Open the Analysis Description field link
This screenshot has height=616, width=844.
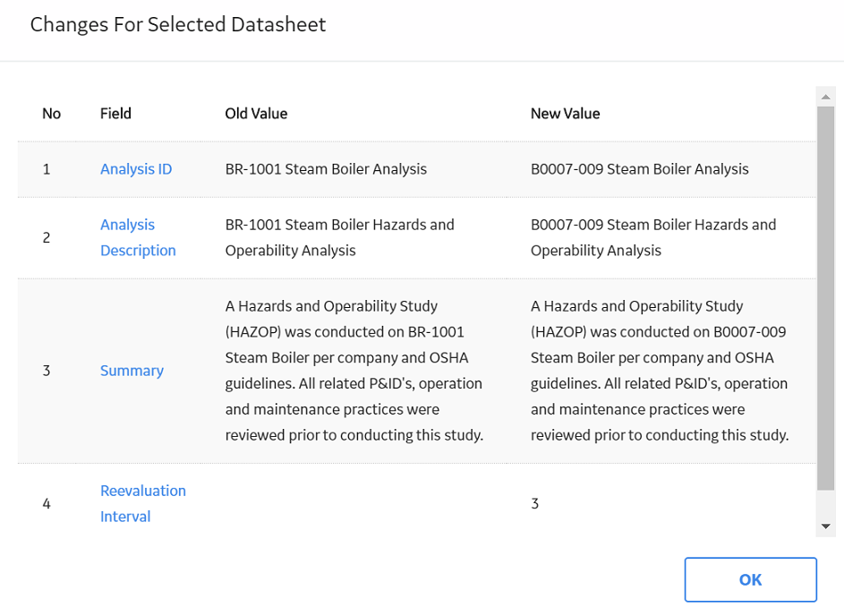point(139,237)
